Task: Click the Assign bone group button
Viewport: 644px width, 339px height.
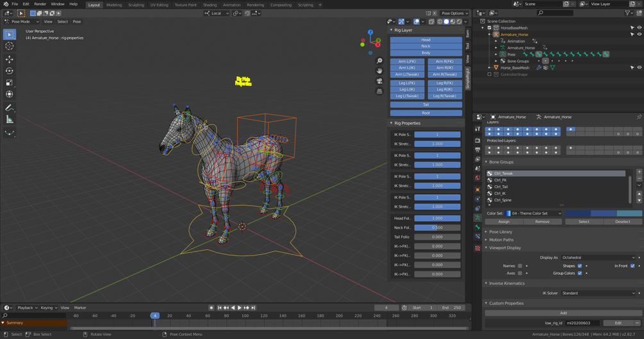Action: click(x=504, y=222)
